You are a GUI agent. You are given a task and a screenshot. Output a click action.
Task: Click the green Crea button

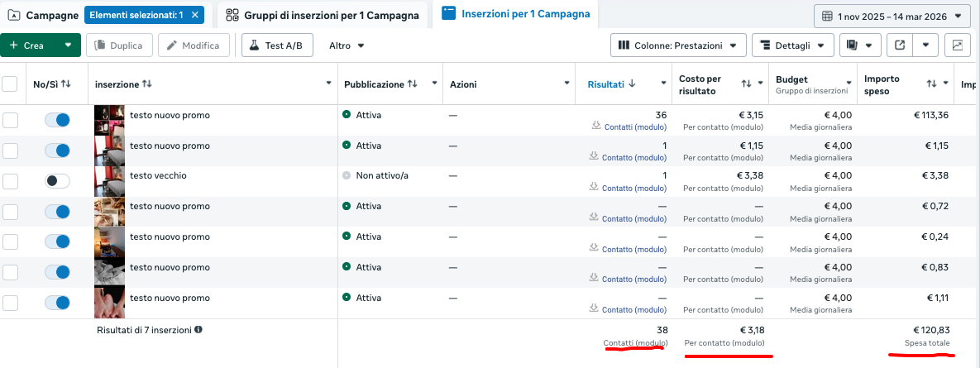(33, 45)
